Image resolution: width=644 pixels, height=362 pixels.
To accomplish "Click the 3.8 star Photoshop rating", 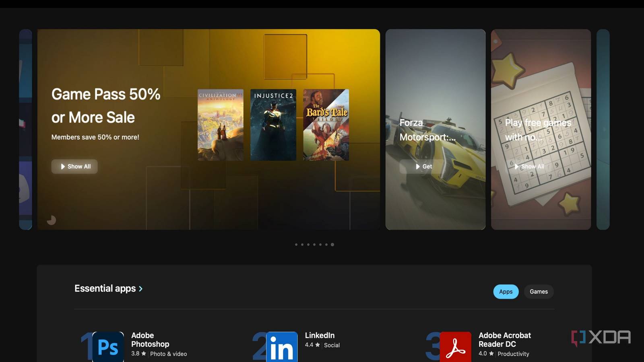I will click(138, 354).
